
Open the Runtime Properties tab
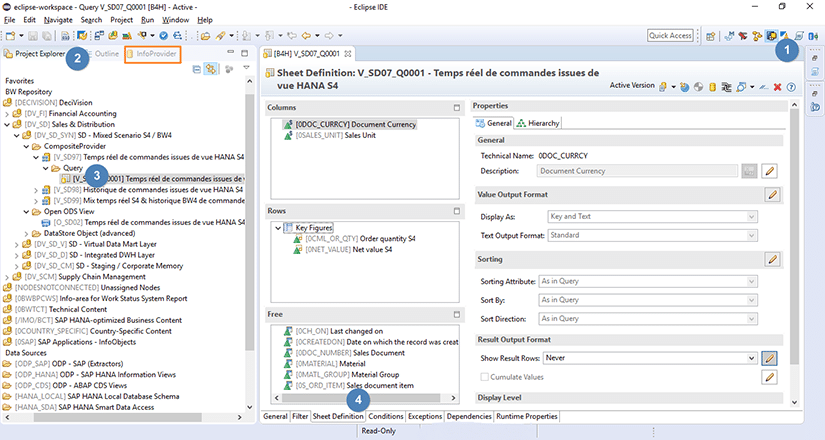(x=526, y=416)
